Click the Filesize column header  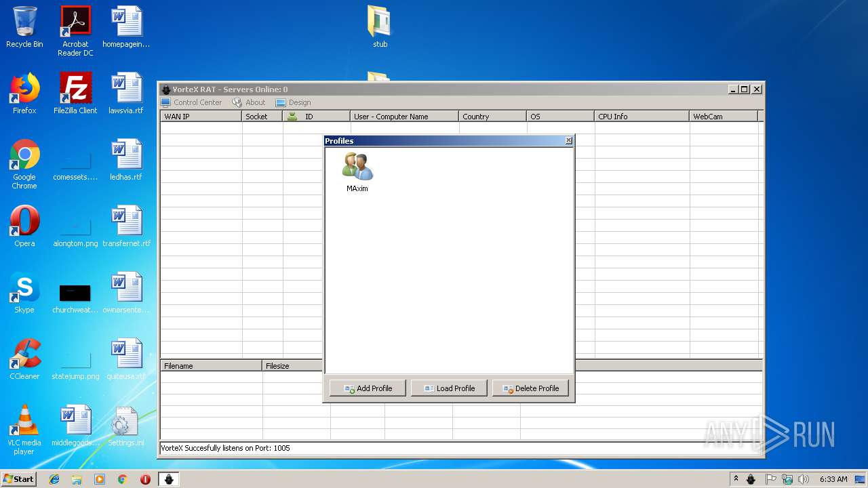292,366
